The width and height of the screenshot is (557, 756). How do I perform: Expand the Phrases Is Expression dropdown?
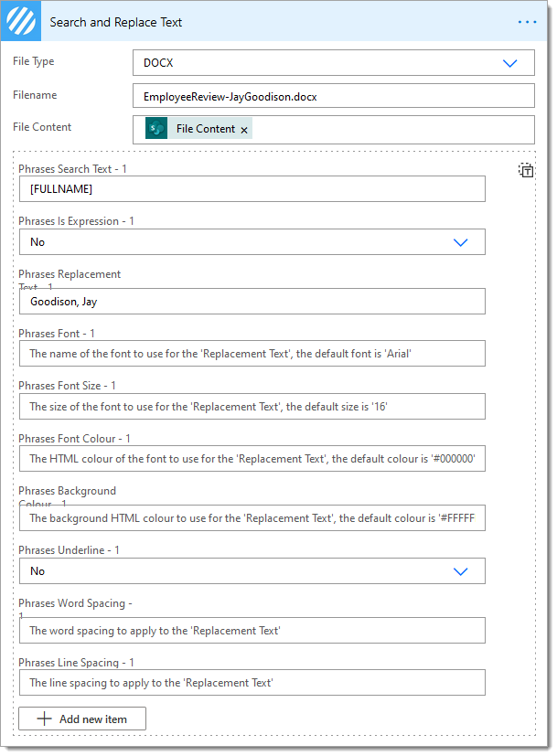coord(252,242)
